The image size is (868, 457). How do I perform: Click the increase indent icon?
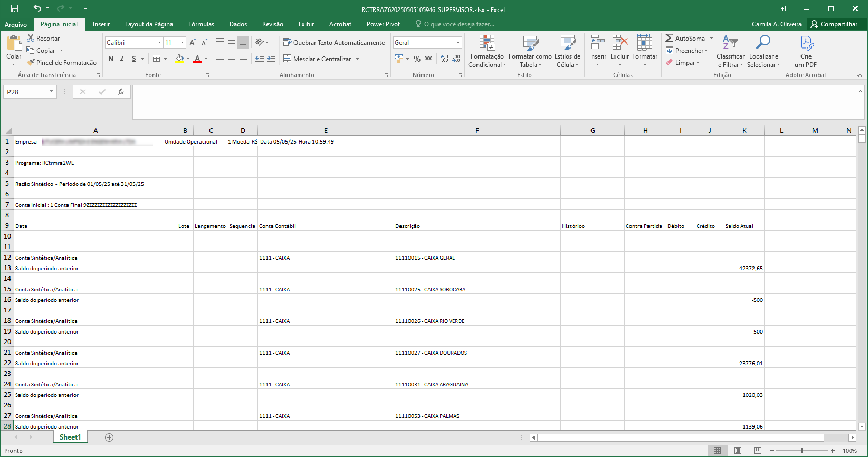coord(271,59)
